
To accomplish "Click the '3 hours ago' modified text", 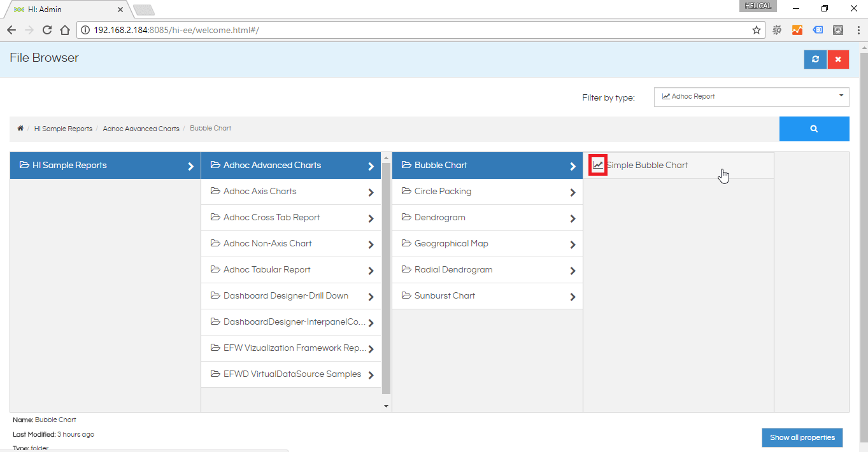I will (76, 434).
